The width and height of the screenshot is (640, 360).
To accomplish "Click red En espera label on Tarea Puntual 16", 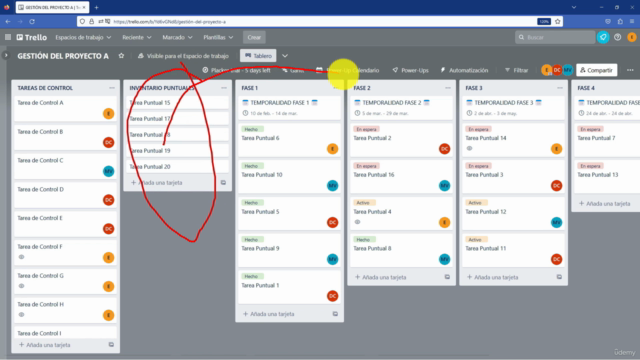I will click(x=366, y=166).
